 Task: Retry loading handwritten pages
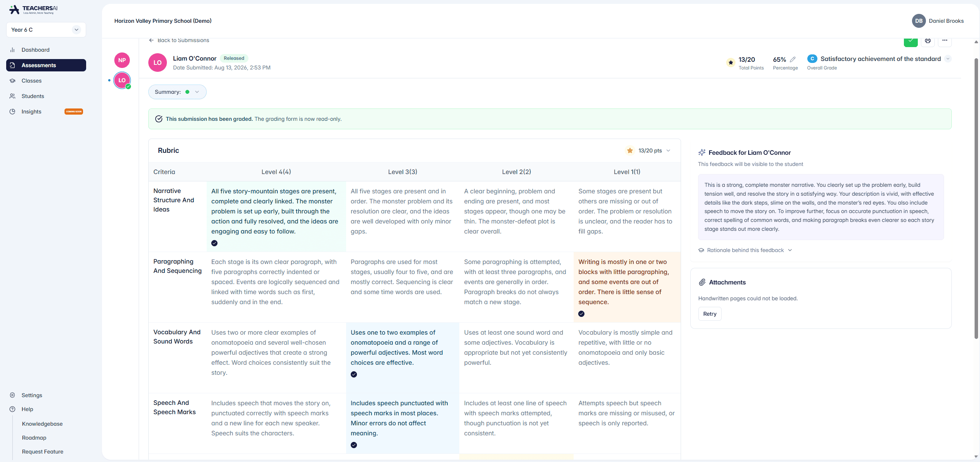710,314
